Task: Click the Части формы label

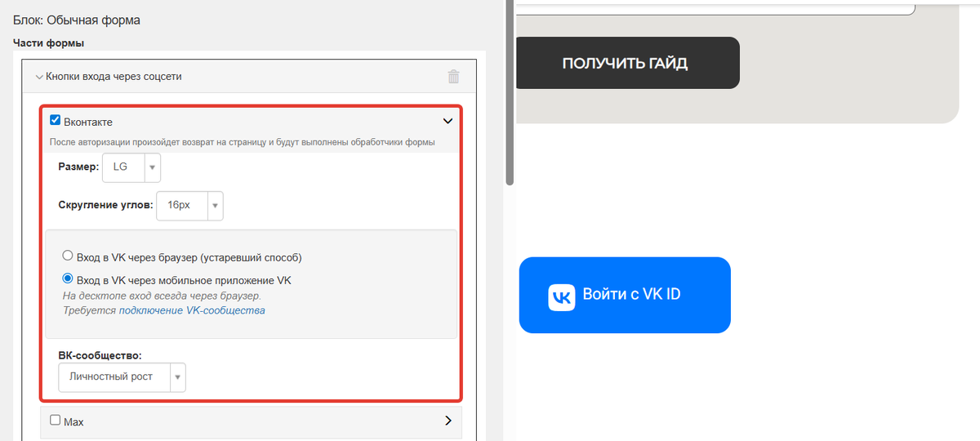Action: (x=49, y=42)
